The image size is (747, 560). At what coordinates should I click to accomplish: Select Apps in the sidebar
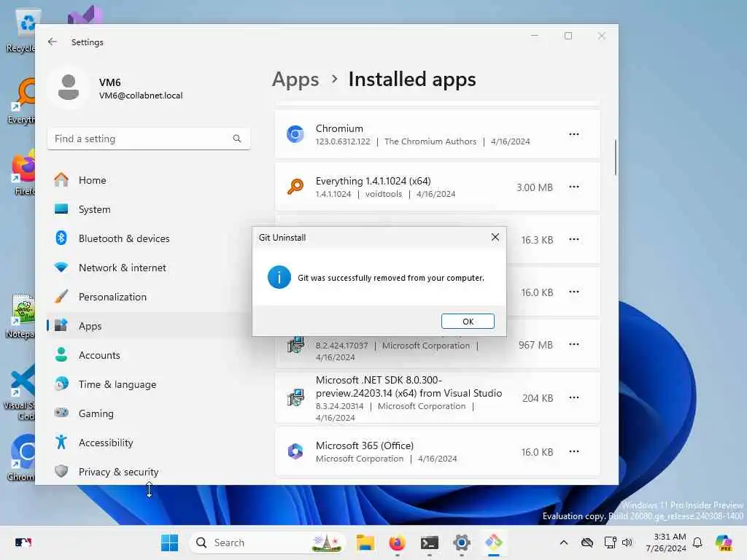(147, 326)
